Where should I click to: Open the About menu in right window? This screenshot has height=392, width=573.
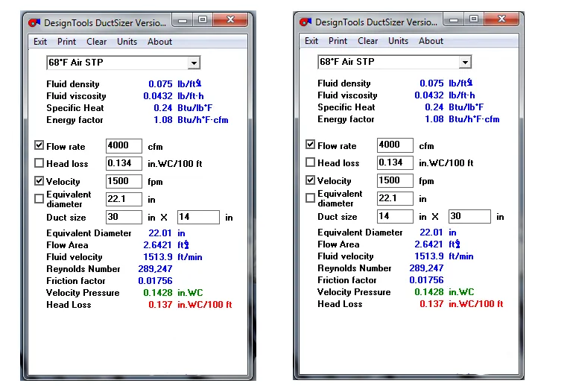click(431, 41)
